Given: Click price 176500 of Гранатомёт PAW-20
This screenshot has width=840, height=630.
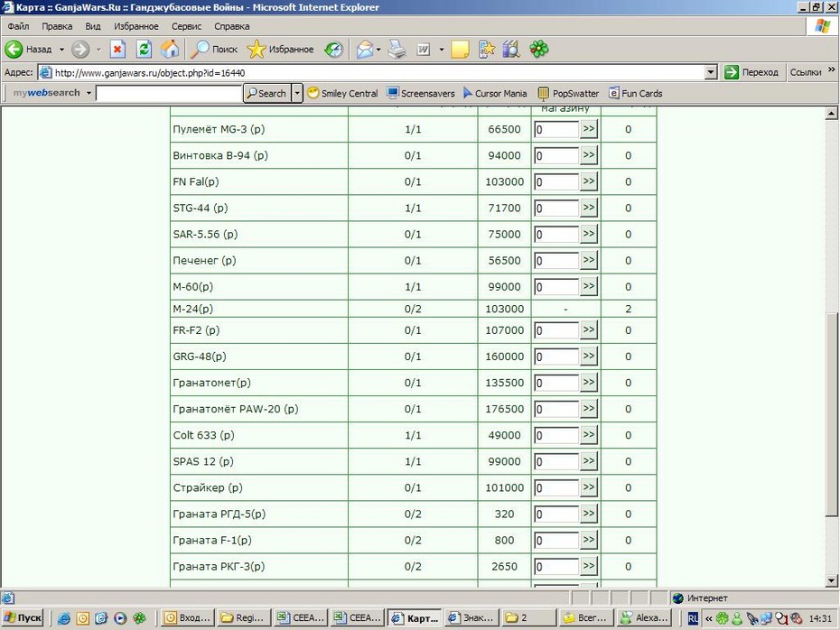Looking at the screenshot, I should (504, 409).
